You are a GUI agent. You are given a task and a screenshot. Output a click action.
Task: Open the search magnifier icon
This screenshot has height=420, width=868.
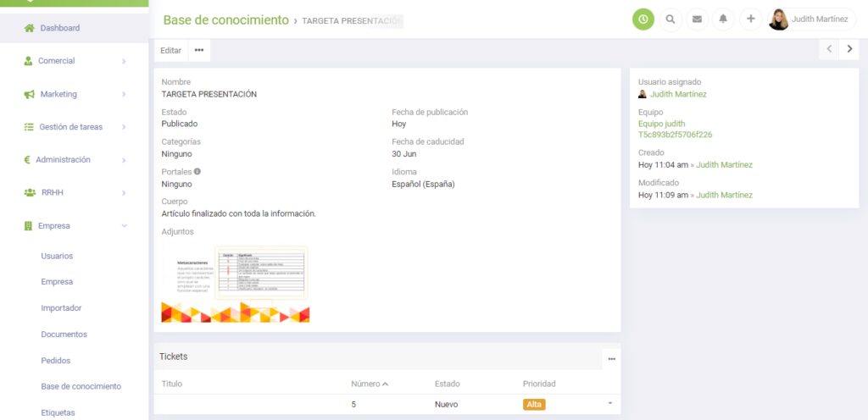[670, 19]
